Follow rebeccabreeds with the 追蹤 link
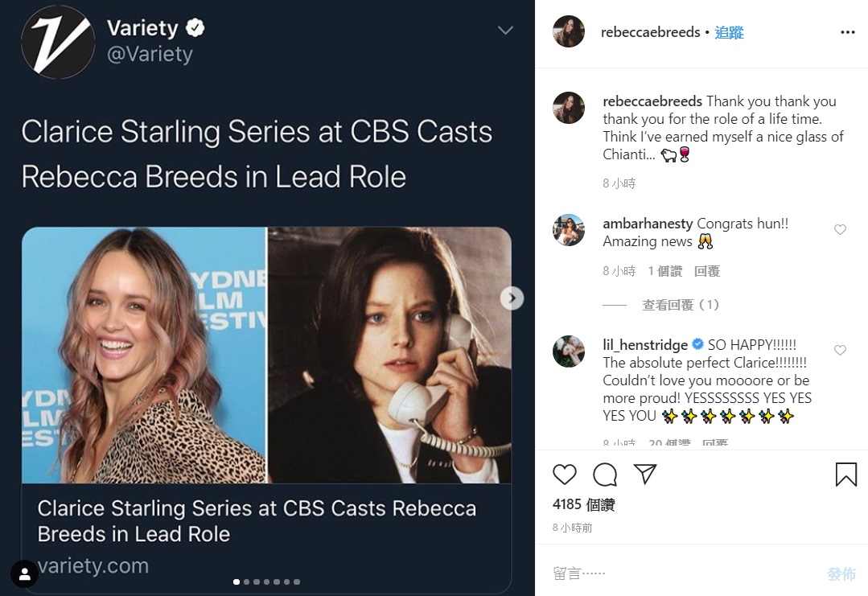Image resolution: width=868 pixels, height=596 pixels. tap(729, 33)
